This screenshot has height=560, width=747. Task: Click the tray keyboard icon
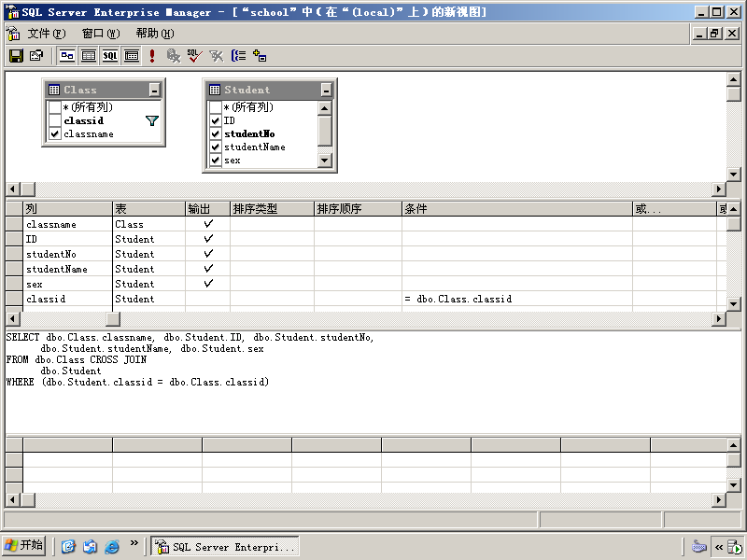pos(698,546)
